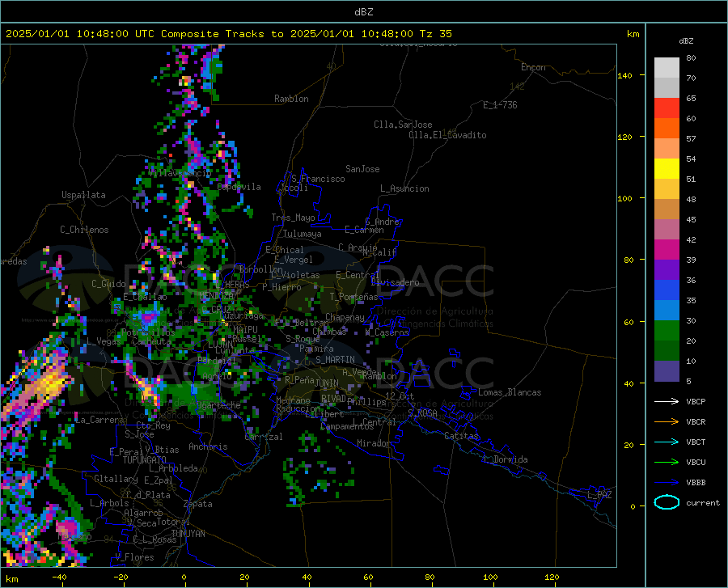Click the Tulumaya place label
Viewport: 728px width, 588px height.
click(303, 234)
